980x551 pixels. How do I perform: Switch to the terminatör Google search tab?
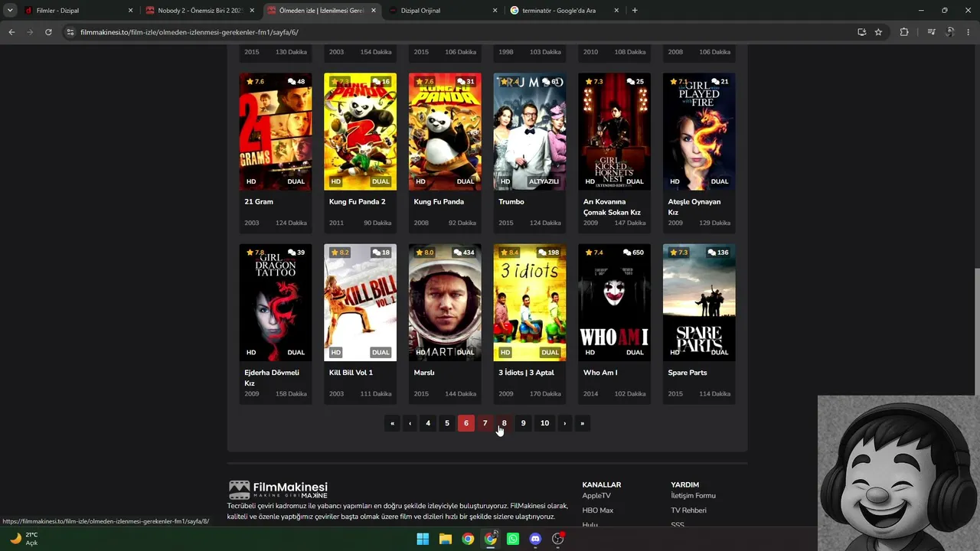point(563,11)
